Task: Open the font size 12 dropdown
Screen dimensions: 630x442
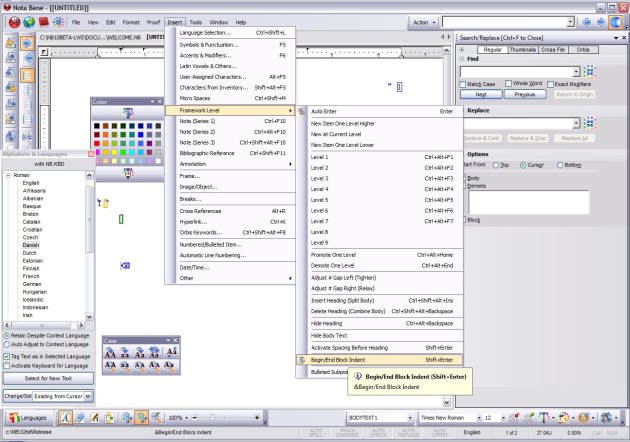Action: (503, 418)
